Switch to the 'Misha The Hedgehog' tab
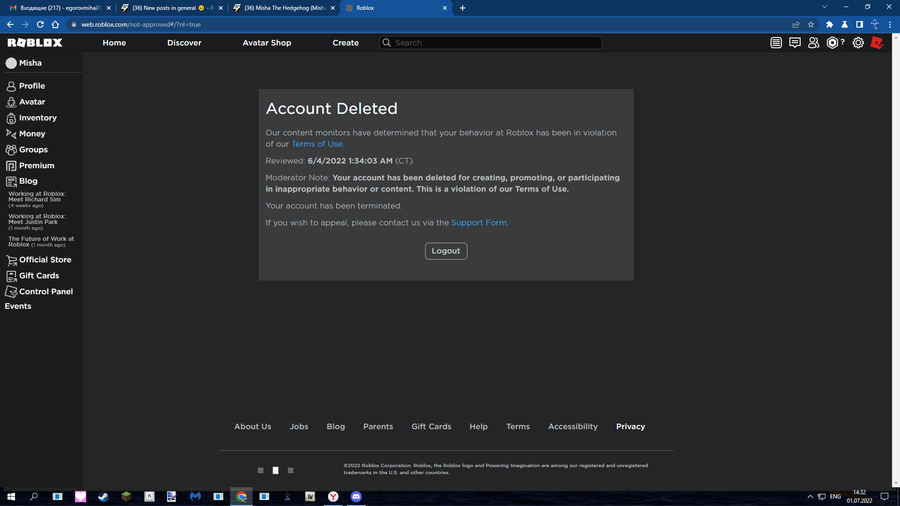The height and width of the screenshot is (506, 900). [283, 8]
